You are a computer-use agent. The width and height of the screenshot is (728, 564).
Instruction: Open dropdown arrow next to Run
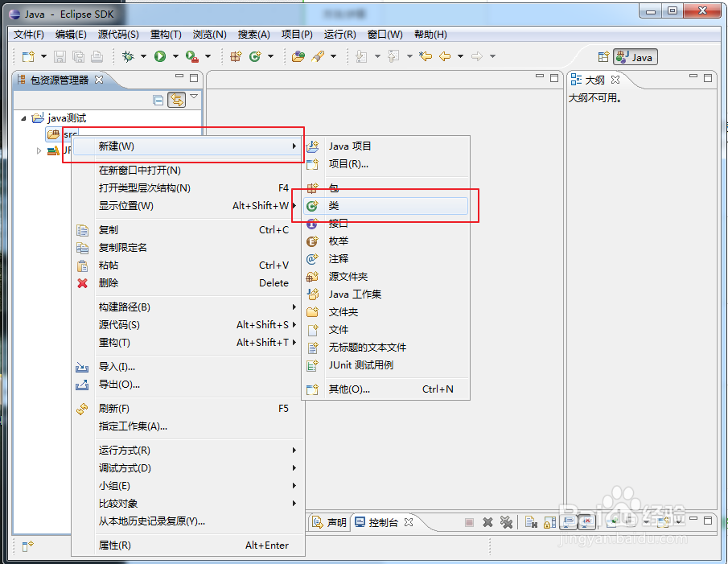point(175,56)
